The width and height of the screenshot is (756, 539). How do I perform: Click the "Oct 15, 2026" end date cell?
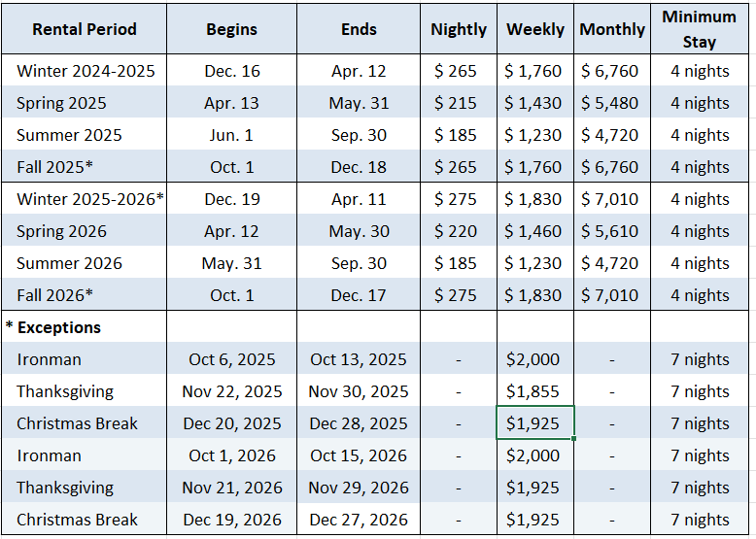tap(359, 455)
